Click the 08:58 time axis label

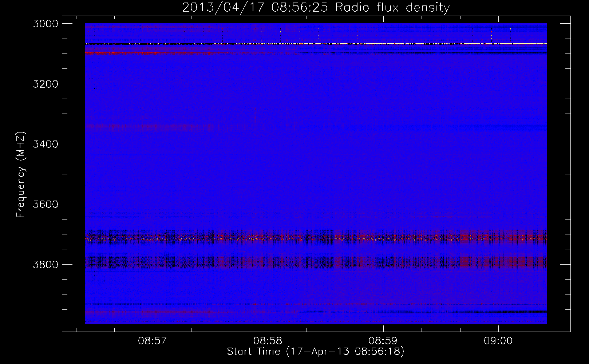(x=268, y=341)
